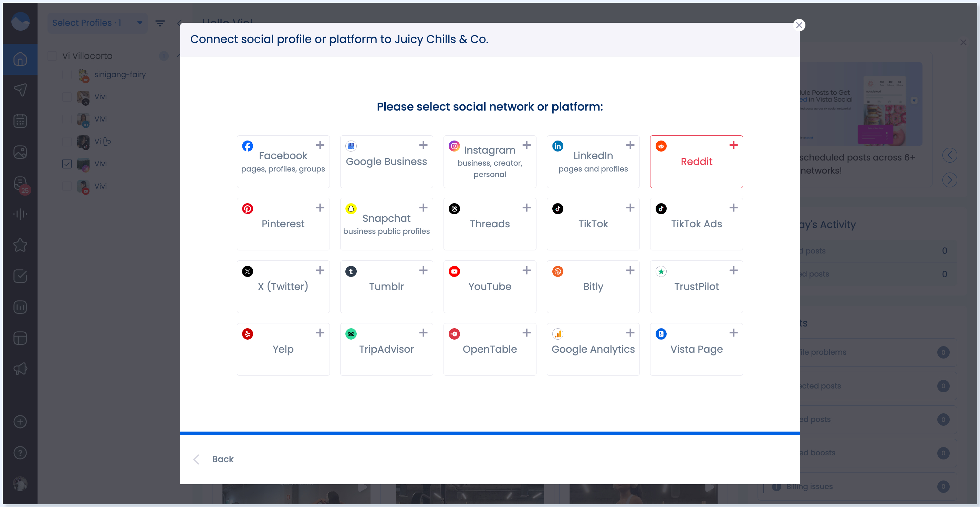The height and width of the screenshot is (507, 980).
Task: Choose the Snapchat business public profiles card
Action: 386,224
